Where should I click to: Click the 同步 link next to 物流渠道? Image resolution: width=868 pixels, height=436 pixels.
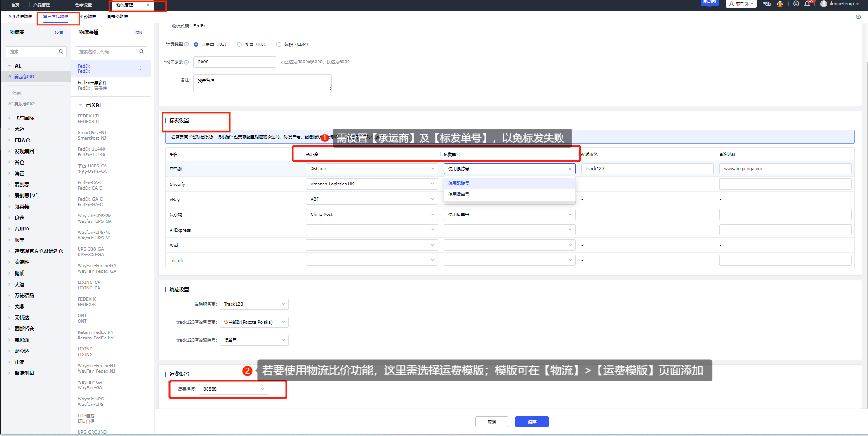(139, 32)
